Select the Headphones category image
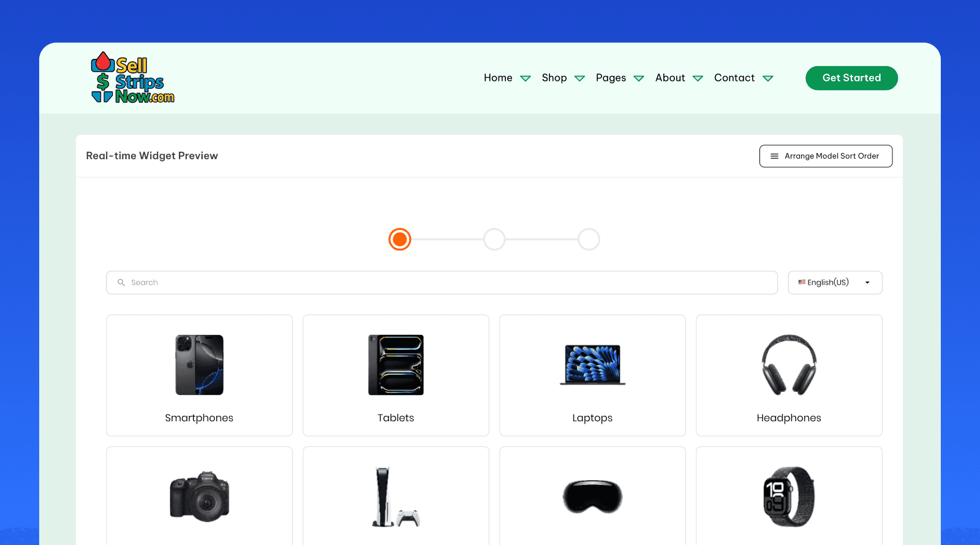 click(x=789, y=365)
